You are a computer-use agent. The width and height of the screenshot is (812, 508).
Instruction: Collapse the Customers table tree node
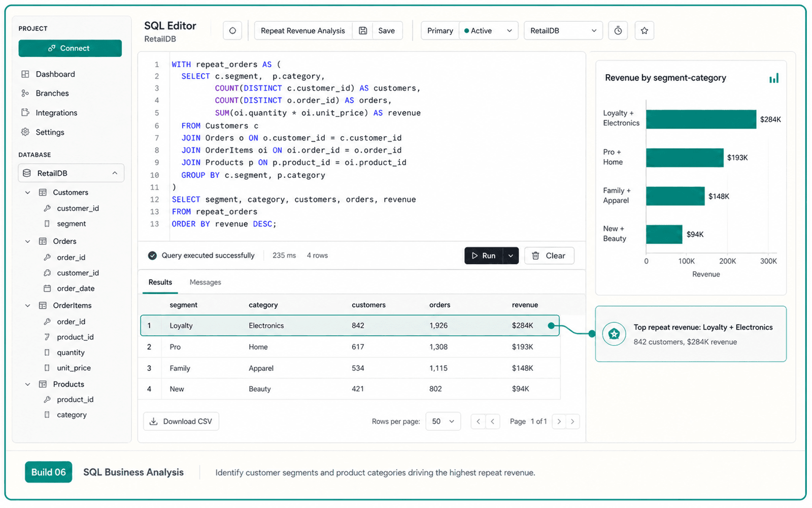click(x=27, y=193)
